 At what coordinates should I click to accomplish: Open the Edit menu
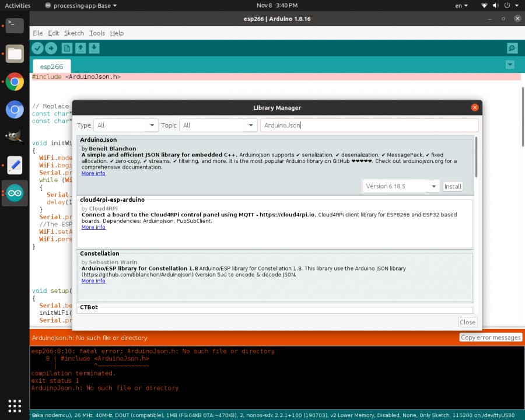coord(54,33)
